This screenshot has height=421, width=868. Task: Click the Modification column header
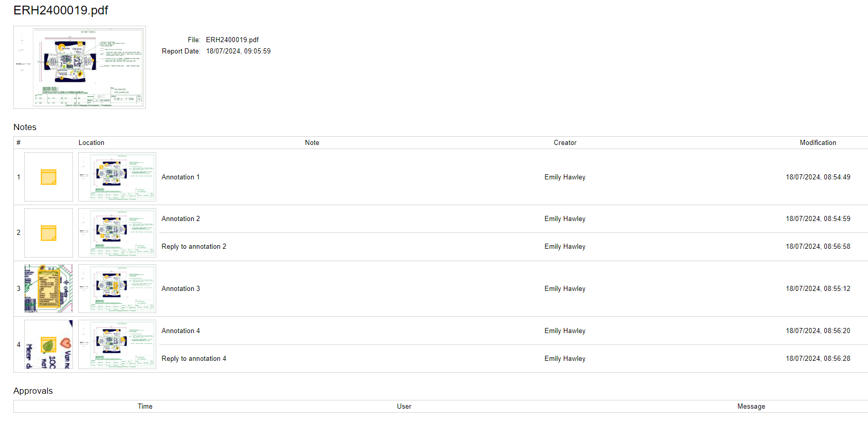click(818, 142)
